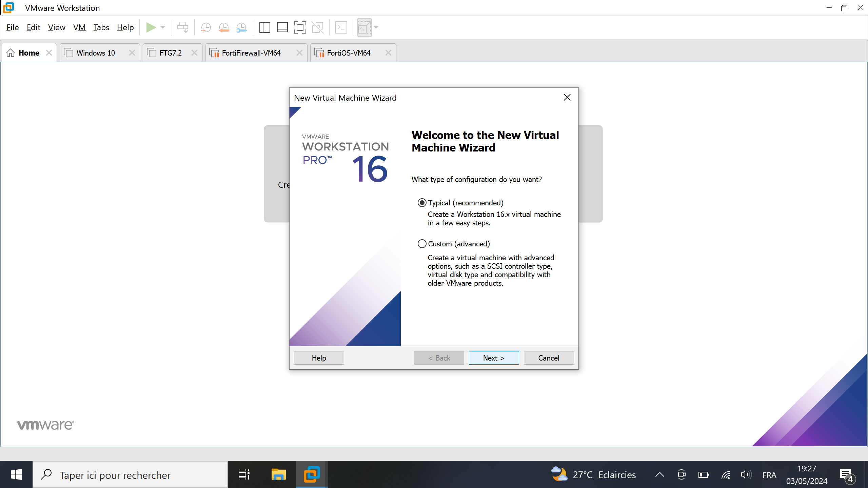
Task: Open the VM menu
Action: [x=79, y=27]
